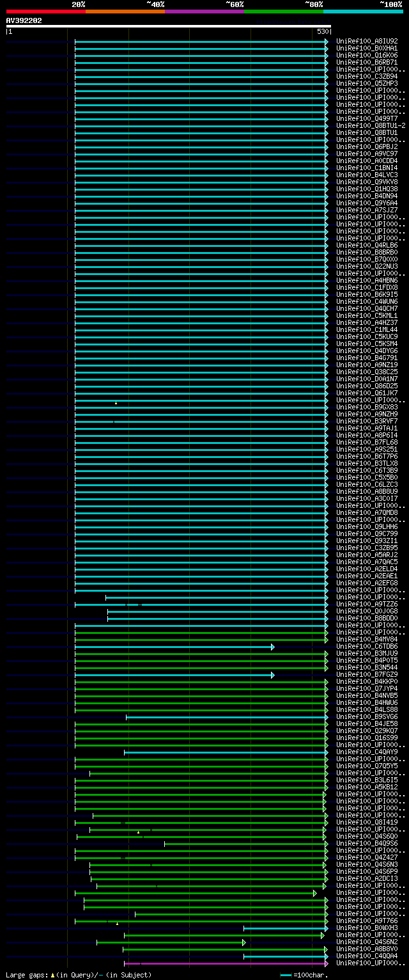Select the UniRef100_B9SVG6 label
Viewport: 409px width, 980px height.
pos(367,716)
